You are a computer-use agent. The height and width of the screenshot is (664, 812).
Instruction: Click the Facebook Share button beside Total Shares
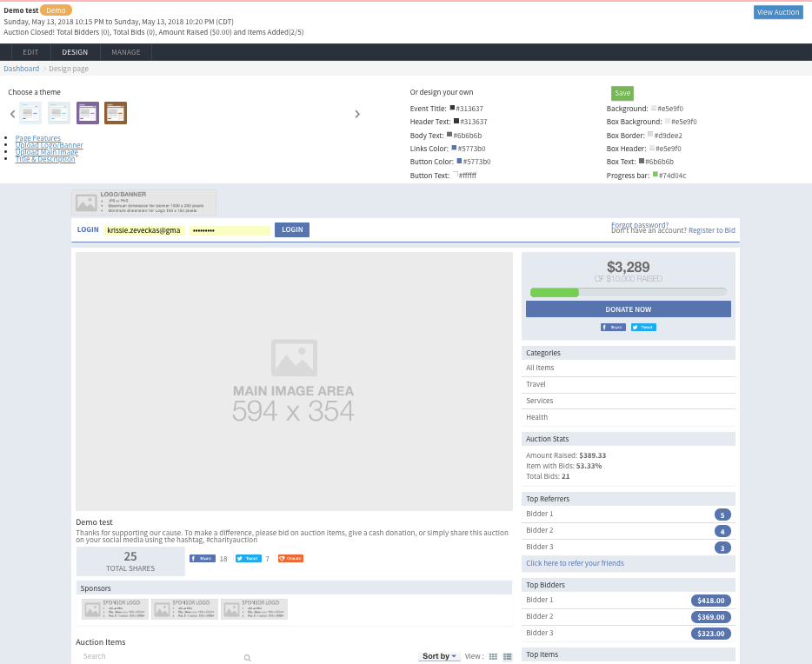(x=203, y=558)
